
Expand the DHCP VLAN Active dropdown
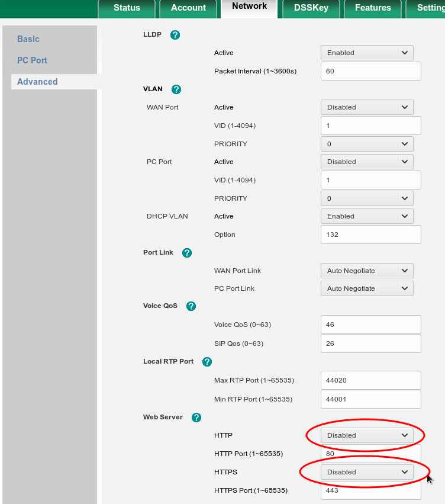pos(367,216)
